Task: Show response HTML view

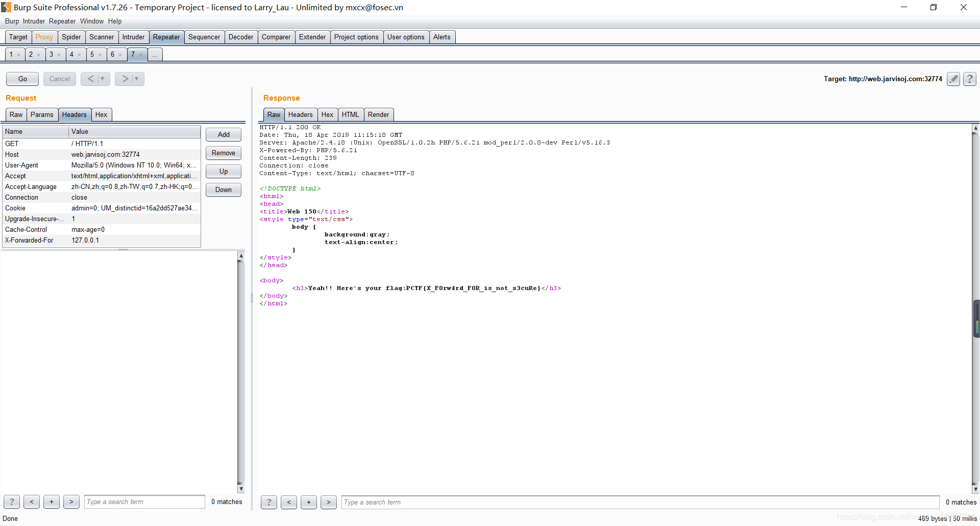Action: [x=351, y=114]
